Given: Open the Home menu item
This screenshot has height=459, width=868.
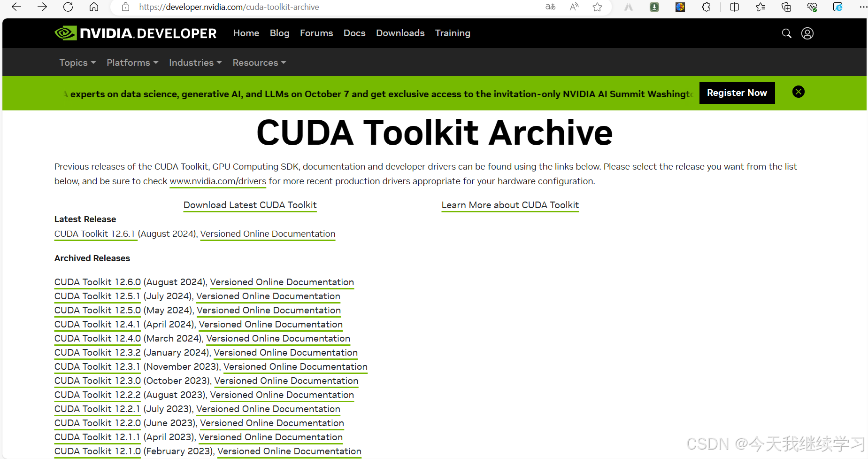Looking at the screenshot, I should click(246, 33).
